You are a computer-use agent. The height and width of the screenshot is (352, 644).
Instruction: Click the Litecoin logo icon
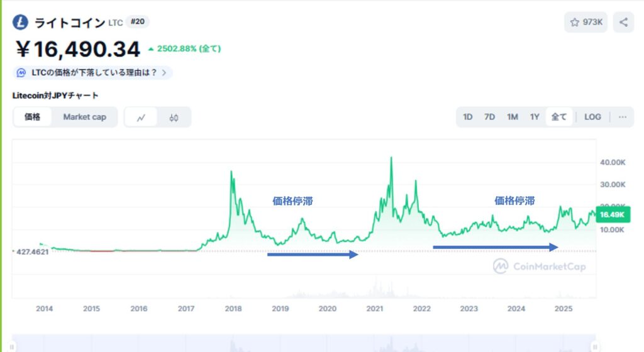[x=20, y=22]
